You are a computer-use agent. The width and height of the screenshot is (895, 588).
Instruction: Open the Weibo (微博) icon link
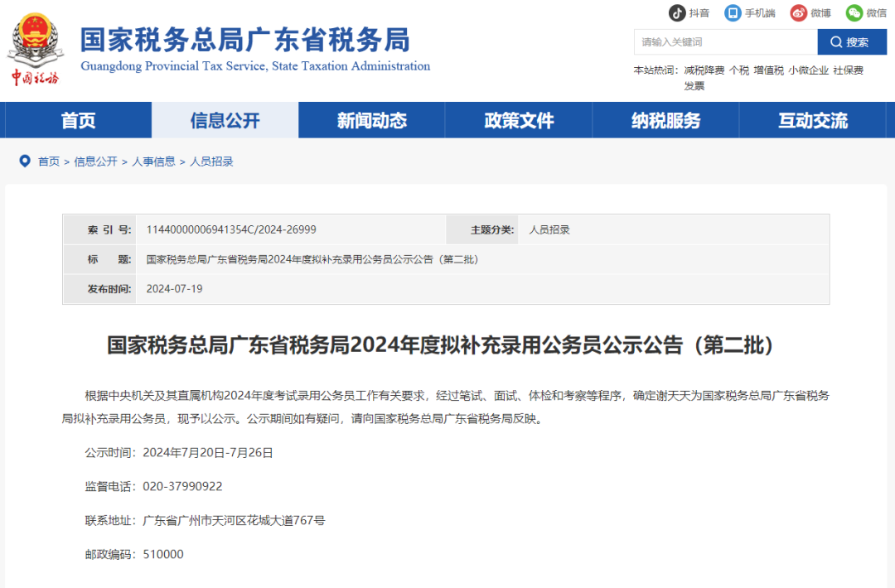tap(797, 12)
